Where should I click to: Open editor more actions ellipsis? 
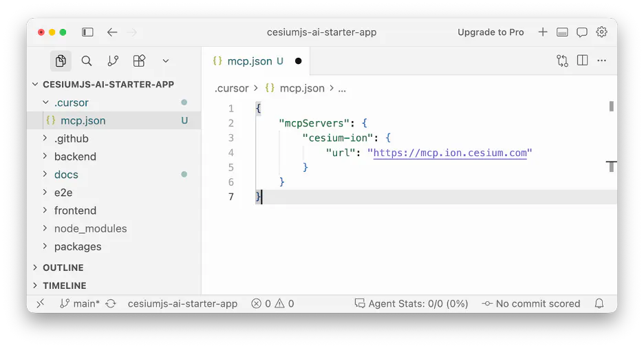[x=602, y=61]
